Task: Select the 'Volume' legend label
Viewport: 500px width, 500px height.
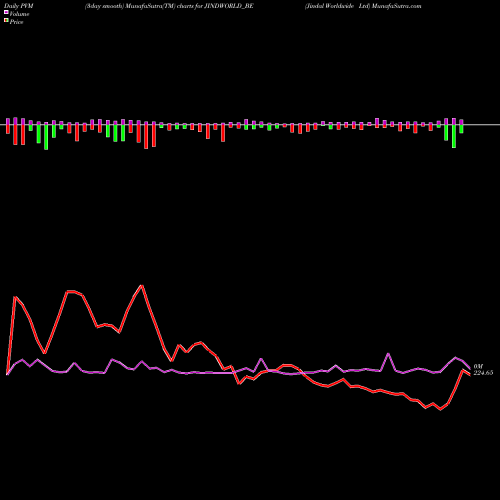Action: pos(19,14)
